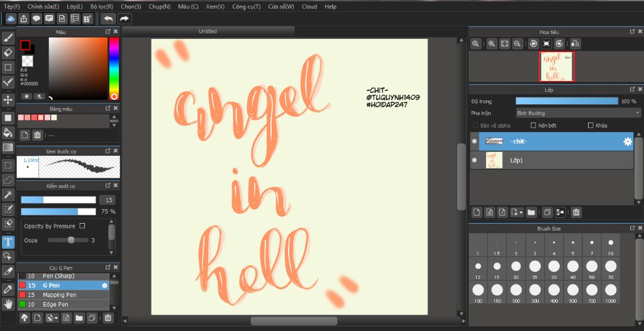Delete the brush with the brush panel trash icon

[x=108, y=317]
